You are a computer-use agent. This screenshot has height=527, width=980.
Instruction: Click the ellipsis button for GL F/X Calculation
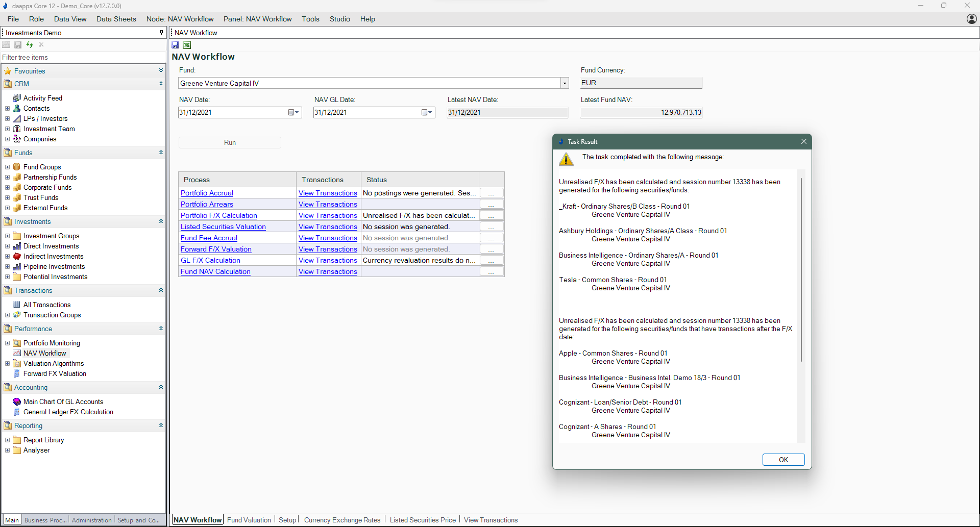click(492, 260)
